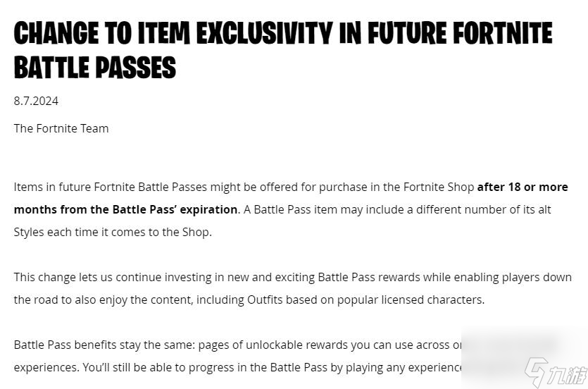Click the 九游 watermark logo
The width and height of the screenshot is (588, 389).
point(556,372)
